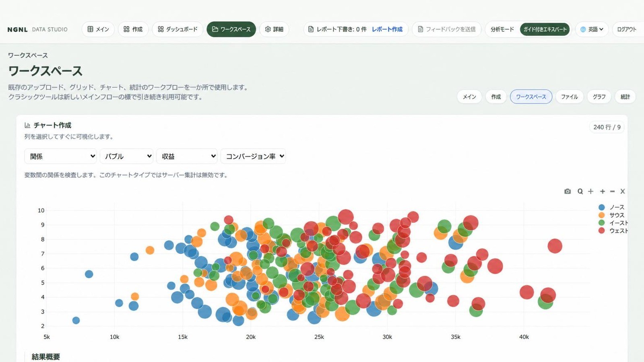Toggle ノース series in chart legend
Image resolution: width=644 pixels, height=362 pixels.
611,207
